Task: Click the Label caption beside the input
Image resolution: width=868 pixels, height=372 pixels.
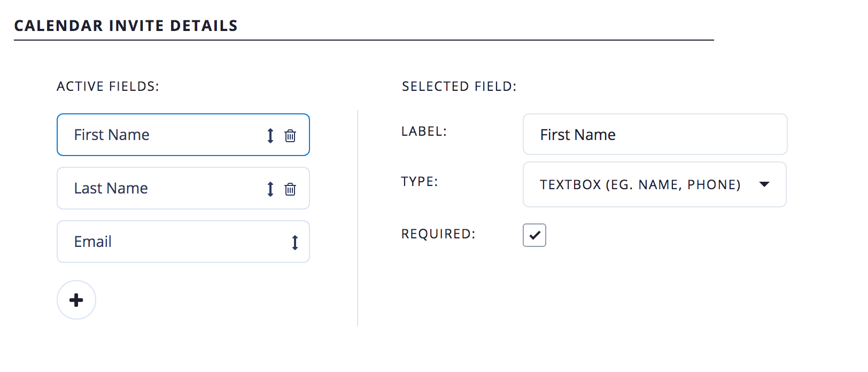Action: pyautogui.click(x=424, y=131)
